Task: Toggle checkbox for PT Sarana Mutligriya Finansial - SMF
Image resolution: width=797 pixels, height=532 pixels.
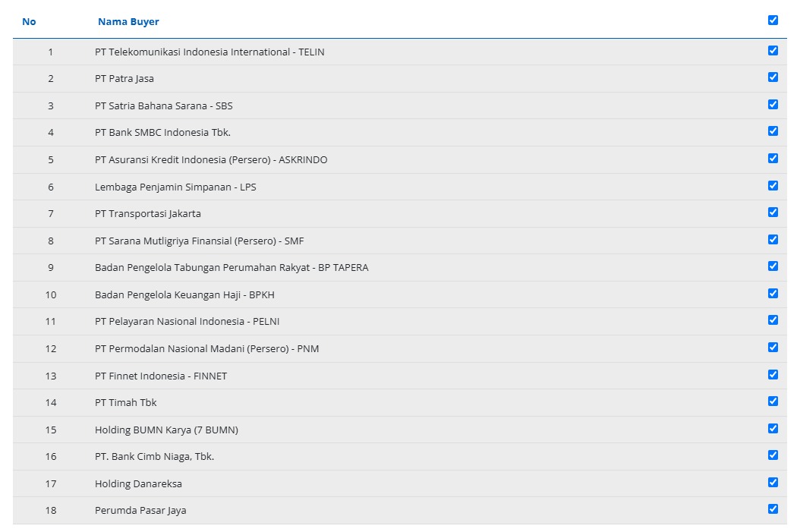Action: 773,240
